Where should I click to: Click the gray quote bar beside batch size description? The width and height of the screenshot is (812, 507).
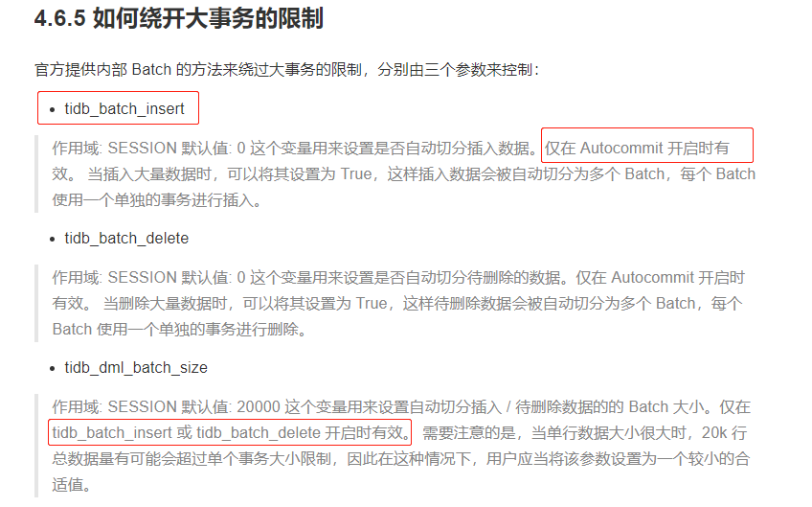[x=36, y=446]
